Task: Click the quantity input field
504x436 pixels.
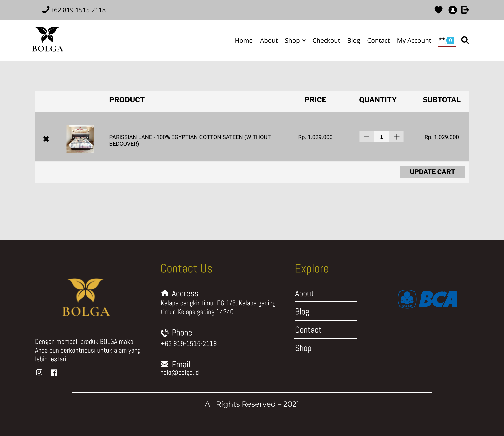Action: 381,137
